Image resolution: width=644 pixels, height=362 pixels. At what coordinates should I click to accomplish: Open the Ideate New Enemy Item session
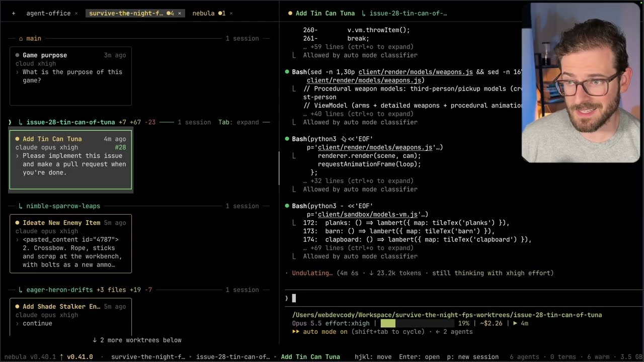click(x=70, y=244)
